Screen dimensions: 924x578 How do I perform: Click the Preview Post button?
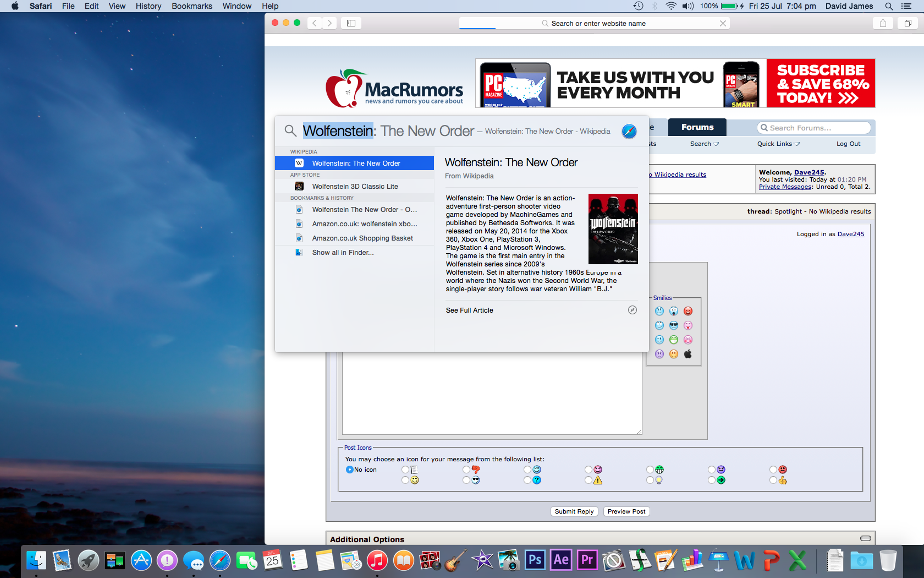tap(626, 511)
